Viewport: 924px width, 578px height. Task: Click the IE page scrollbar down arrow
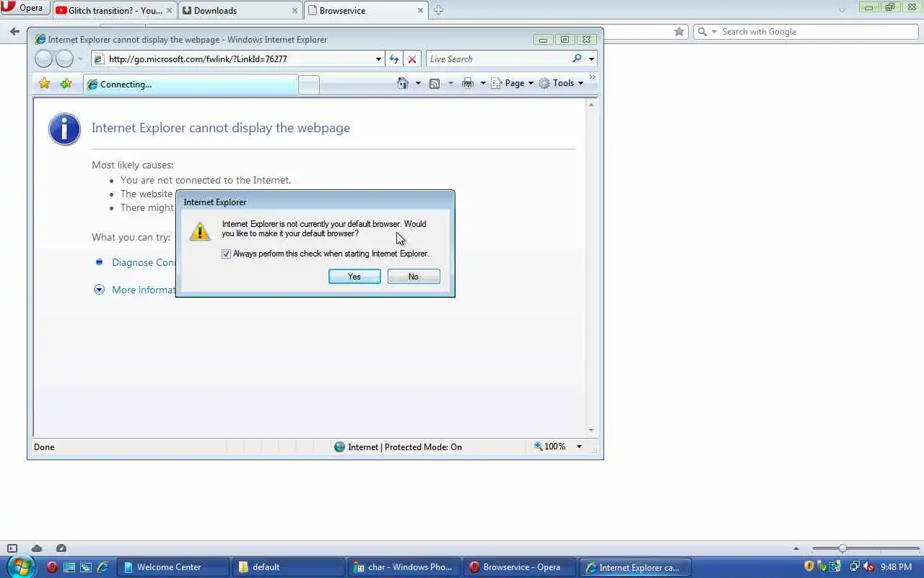pyautogui.click(x=591, y=431)
